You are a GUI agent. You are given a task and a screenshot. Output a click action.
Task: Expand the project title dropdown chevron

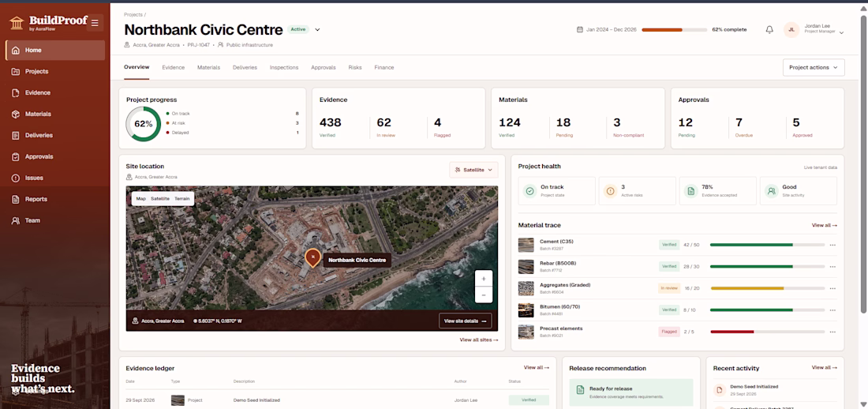pyautogui.click(x=318, y=30)
